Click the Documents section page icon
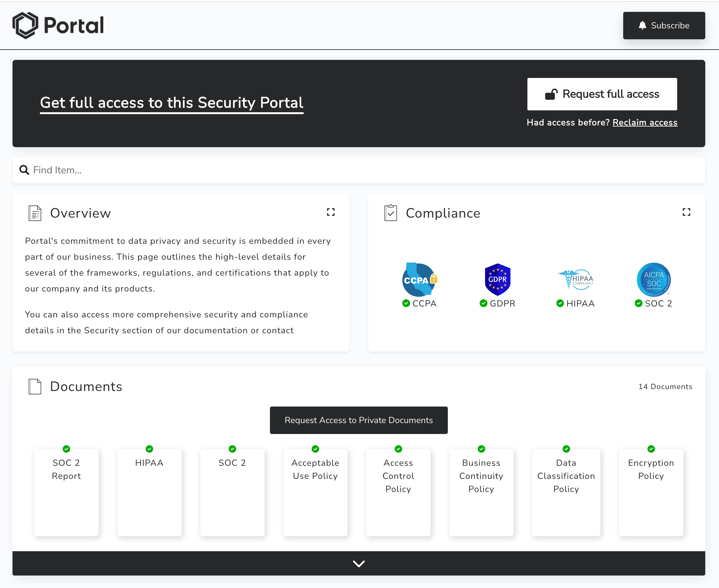 pyautogui.click(x=35, y=387)
